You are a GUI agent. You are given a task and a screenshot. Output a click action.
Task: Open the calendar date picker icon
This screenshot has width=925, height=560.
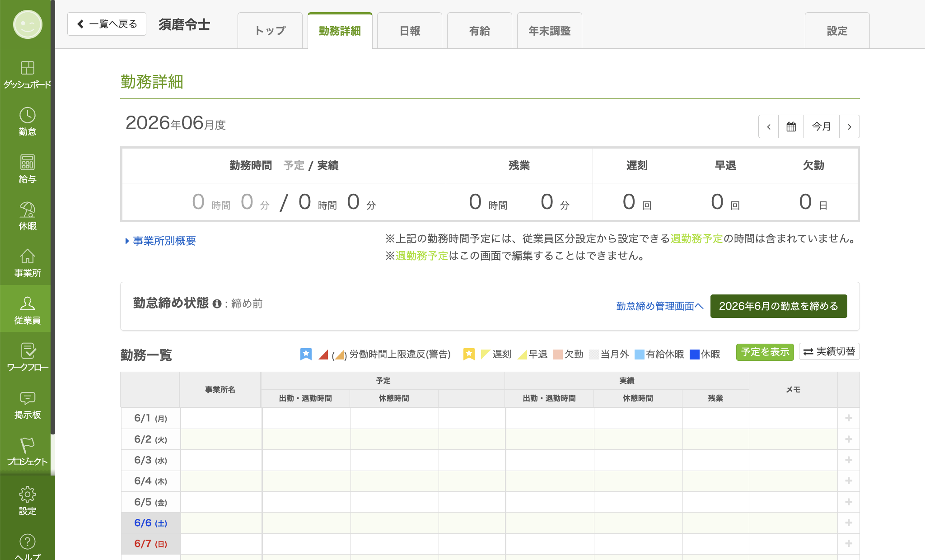click(x=791, y=126)
